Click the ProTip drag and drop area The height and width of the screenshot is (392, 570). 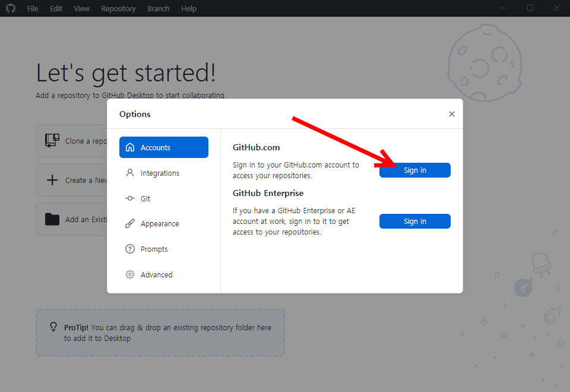click(x=160, y=333)
